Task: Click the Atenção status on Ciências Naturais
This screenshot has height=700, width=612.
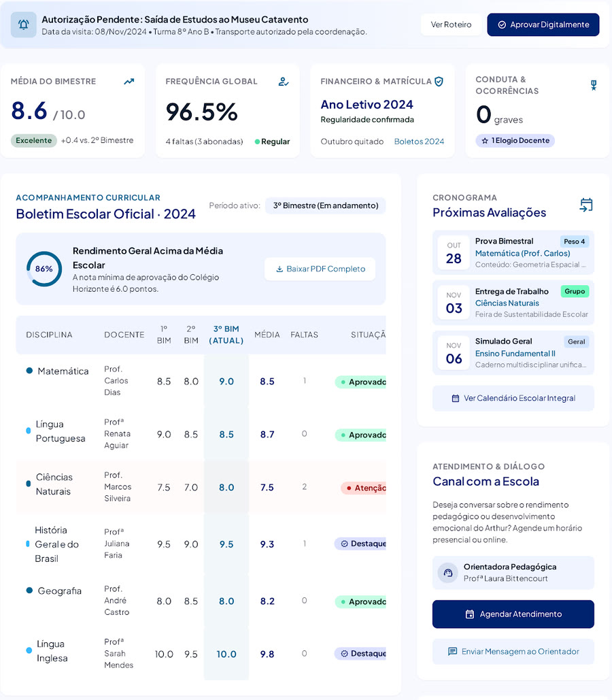Action: [x=364, y=488]
